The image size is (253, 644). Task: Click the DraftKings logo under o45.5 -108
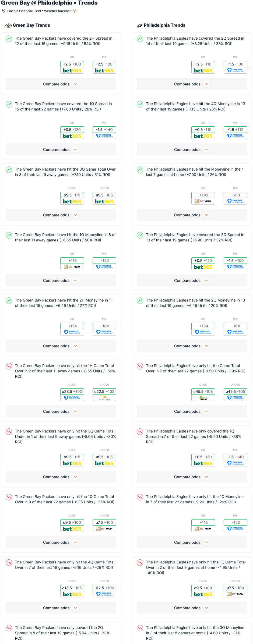click(203, 398)
